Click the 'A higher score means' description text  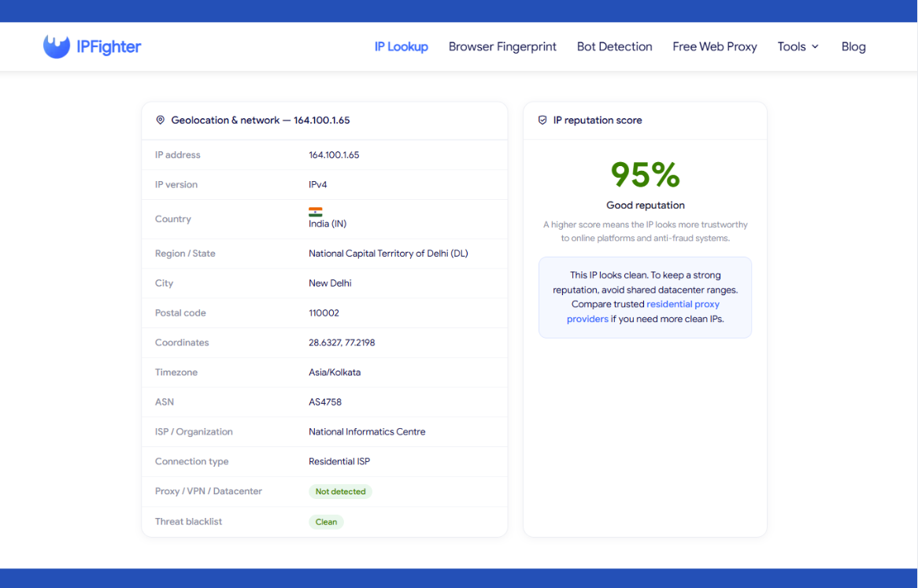coord(645,231)
